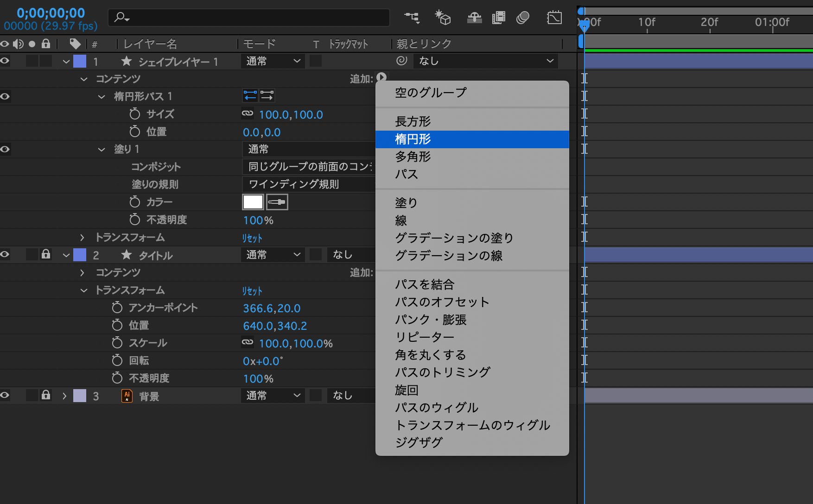Screen dimensions: 813x504
Task: Toggle the T checkbox for シェイプレイヤー 1
Action: [x=316, y=61]
